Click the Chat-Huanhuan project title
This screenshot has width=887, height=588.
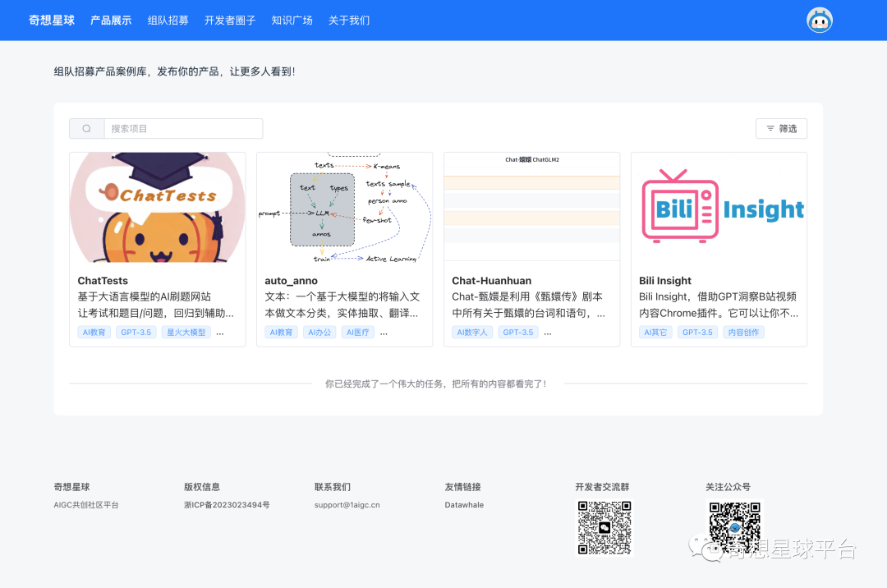[x=492, y=280]
